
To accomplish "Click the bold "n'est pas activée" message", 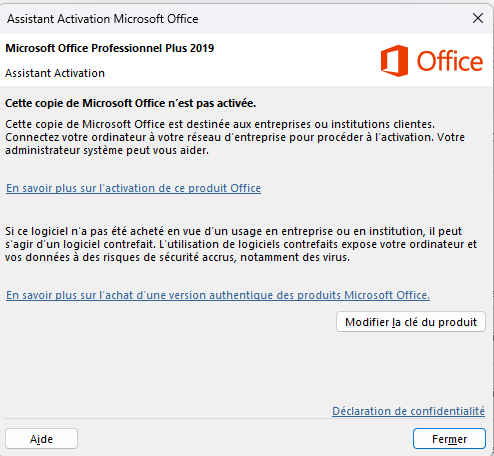I will (x=130, y=103).
